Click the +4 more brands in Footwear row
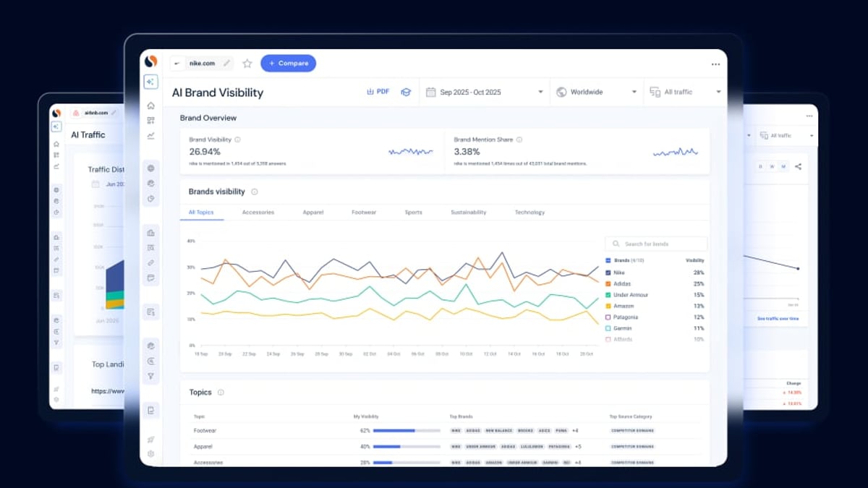This screenshot has height=488, width=868. point(575,430)
